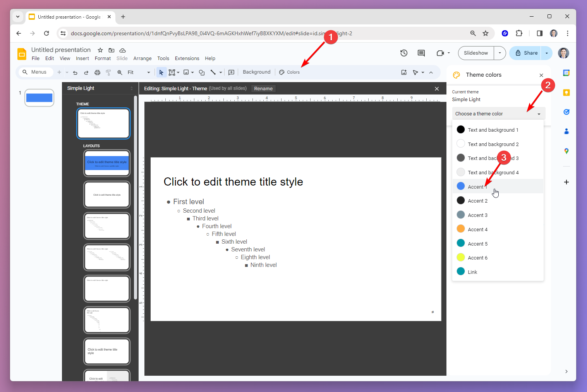587x392 pixels.
Task: Click the text box tool icon
Action: (x=172, y=72)
